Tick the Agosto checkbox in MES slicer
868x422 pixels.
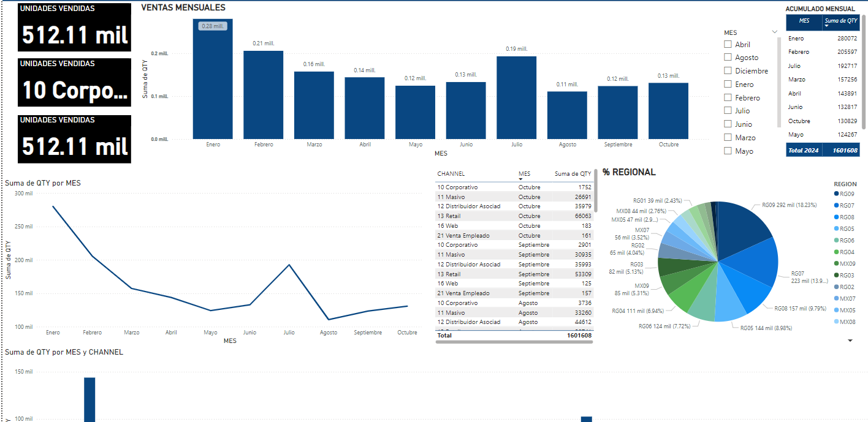click(x=728, y=57)
